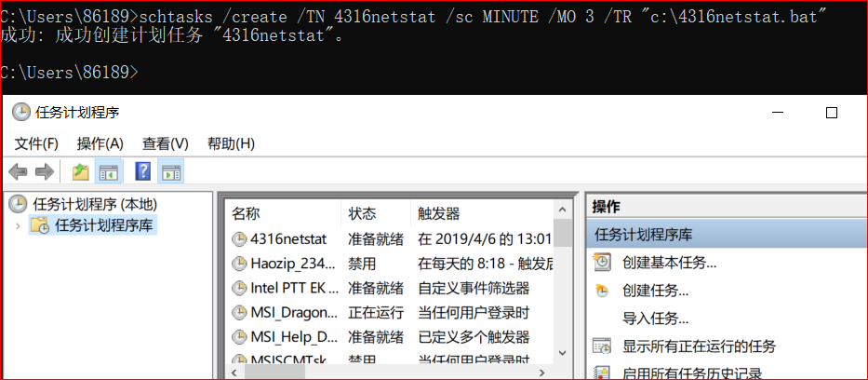Open help via the blue question mark icon
This screenshot has width=868, height=380.
coord(143,171)
